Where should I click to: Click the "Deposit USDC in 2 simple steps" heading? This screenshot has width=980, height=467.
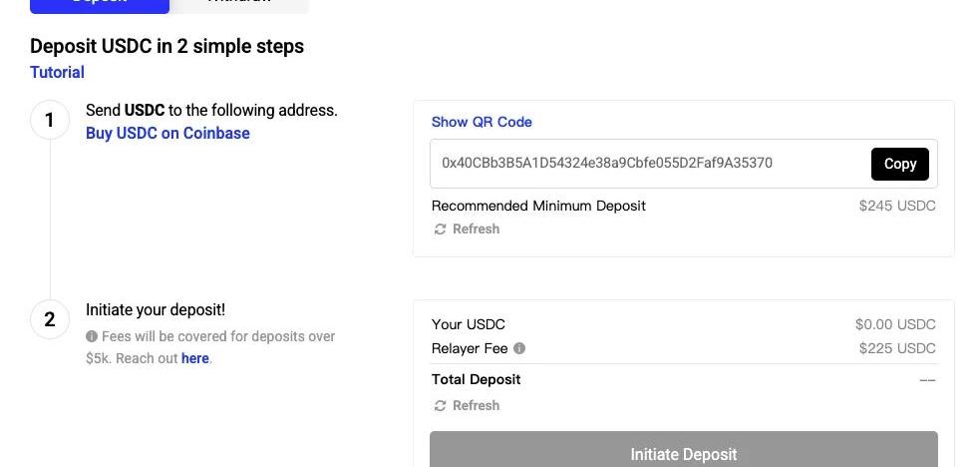coord(166,46)
